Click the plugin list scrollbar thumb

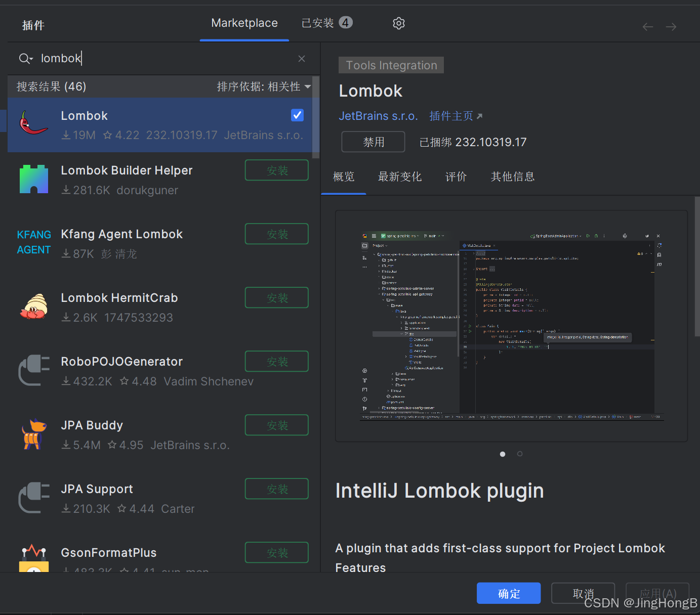tap(316, 117)
